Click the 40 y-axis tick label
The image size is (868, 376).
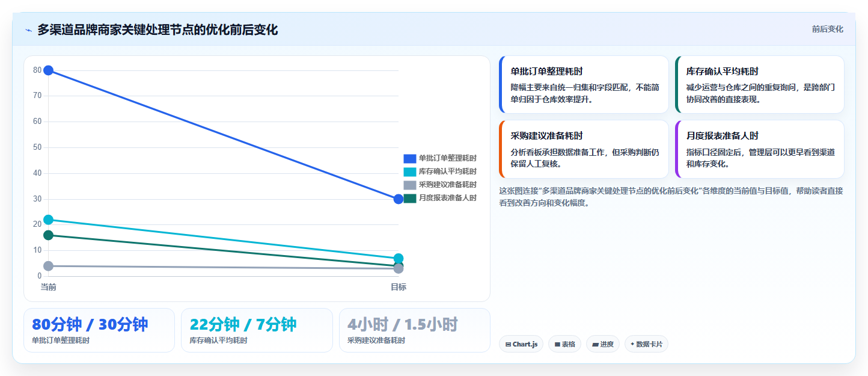[x=37, y=173]
